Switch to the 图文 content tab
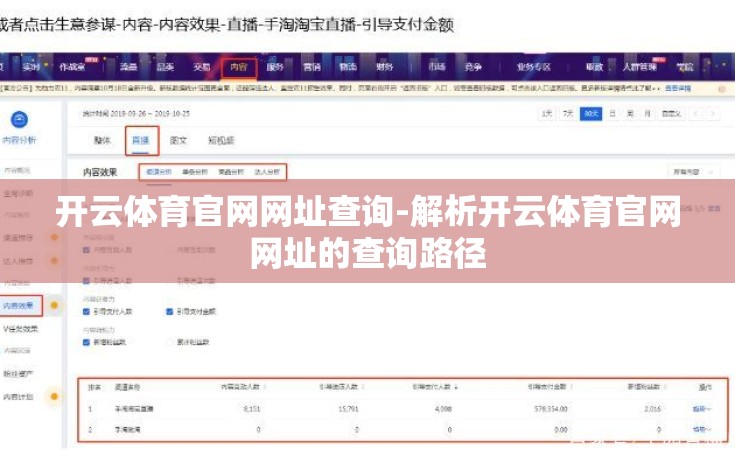Viewport: 735px width, 463px height. [x=178, y=140]
